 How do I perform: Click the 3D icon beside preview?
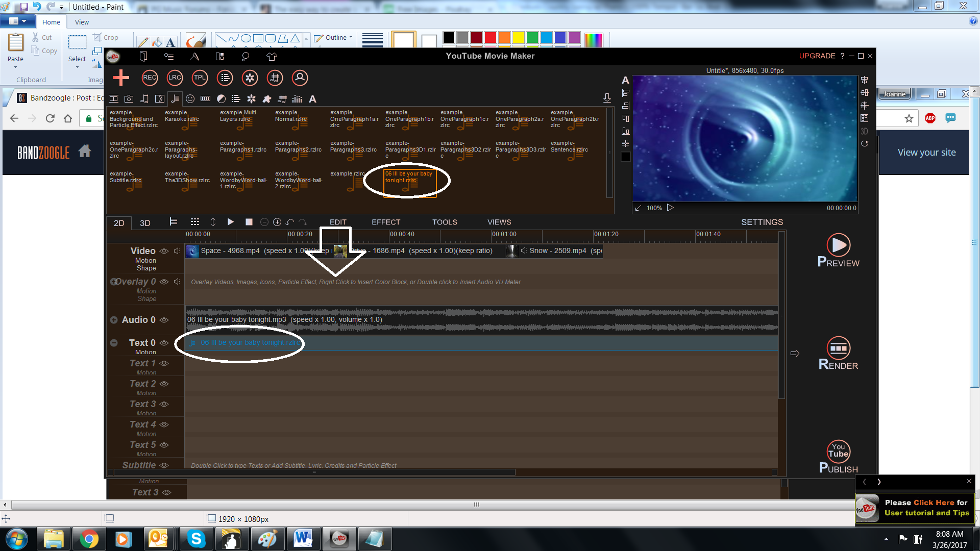click(865, 131)
